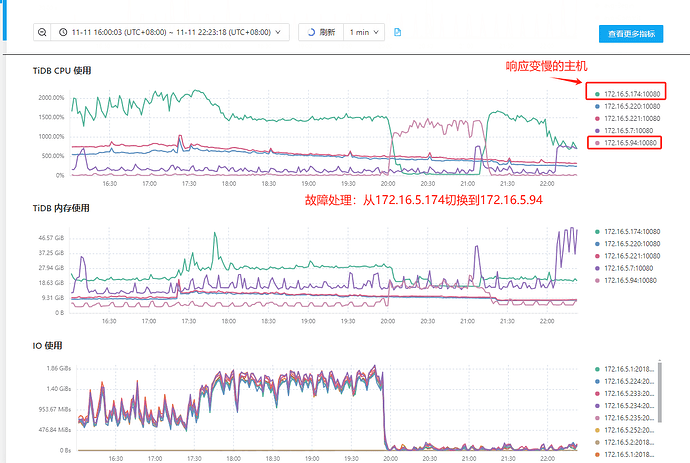Toggle 172.16.5.234:20... in IO legend
The height and width of the screenshot is (463, 690).
click(x=625, y=406)
